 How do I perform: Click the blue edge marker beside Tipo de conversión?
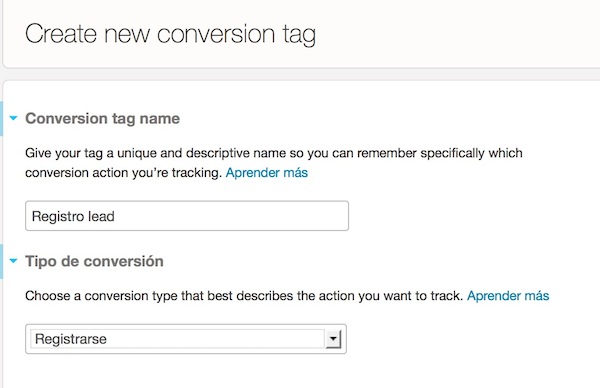click(1, 261)
